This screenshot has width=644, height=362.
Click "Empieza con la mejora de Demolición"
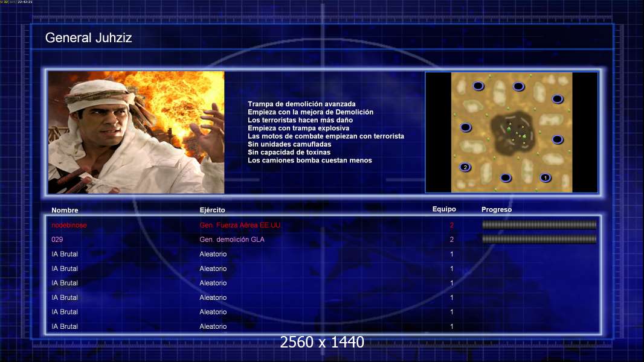311,112
